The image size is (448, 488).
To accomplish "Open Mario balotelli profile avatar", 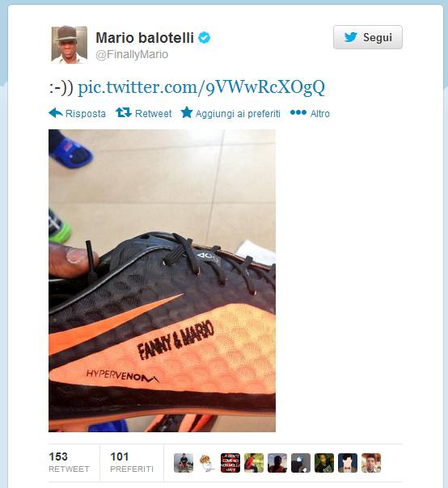I will coord(70,44).
